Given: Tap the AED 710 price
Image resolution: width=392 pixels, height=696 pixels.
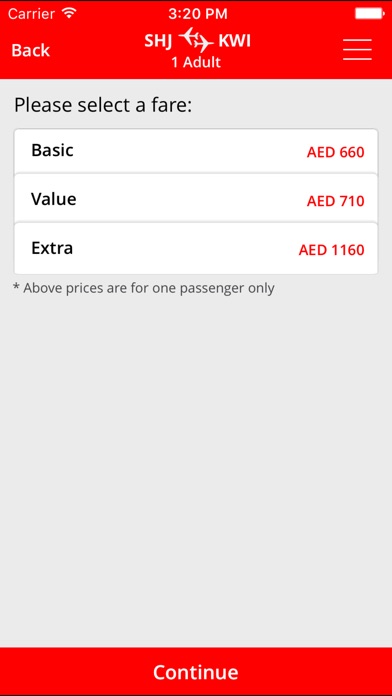Looking at the screenshot, I should [x=335, y=201].
